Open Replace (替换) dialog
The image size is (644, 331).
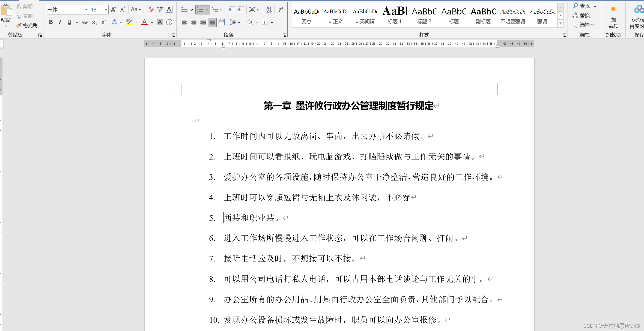581,16
